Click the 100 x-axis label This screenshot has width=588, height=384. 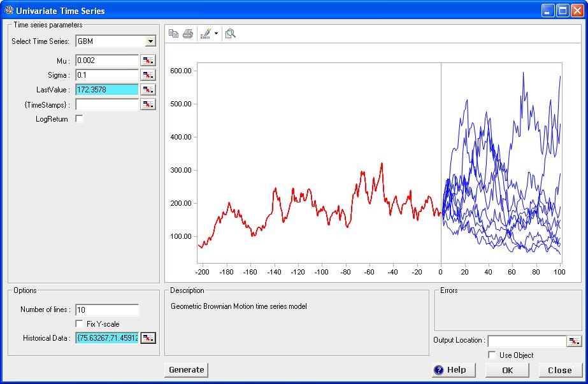click(559, 272)
